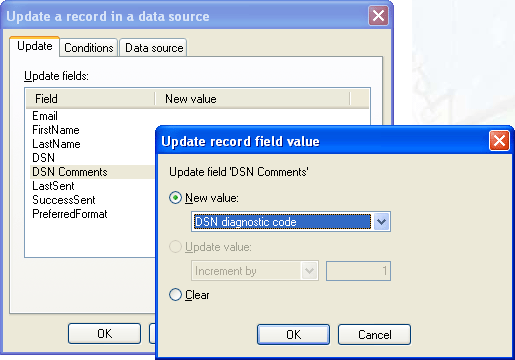
Task: Click the Field column header
Action: coord(90,99)
